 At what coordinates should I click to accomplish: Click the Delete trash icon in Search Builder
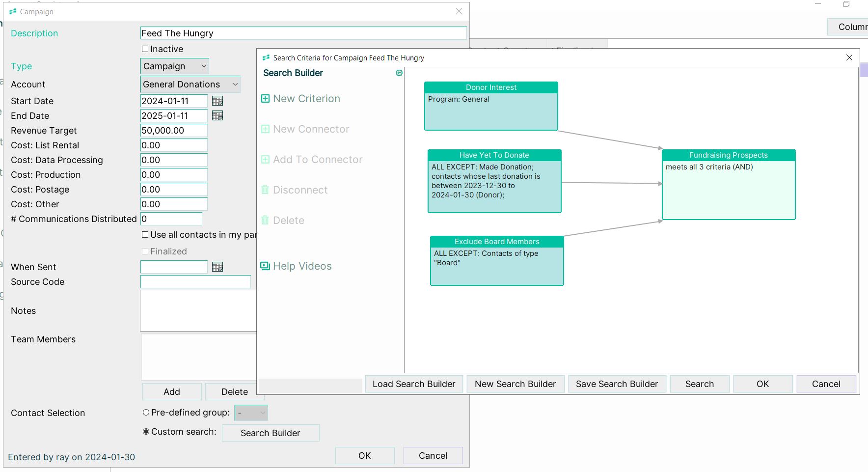click(x=265, y=220)
